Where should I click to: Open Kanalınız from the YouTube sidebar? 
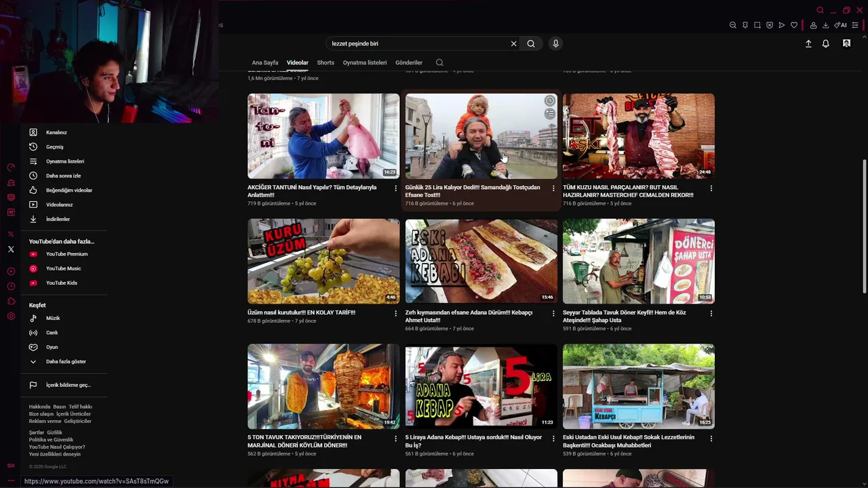(x=63, y=132)
